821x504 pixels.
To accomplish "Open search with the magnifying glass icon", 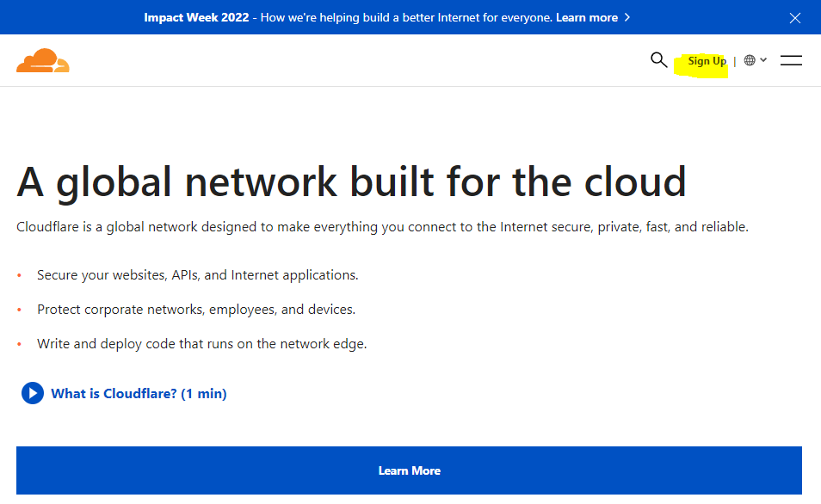I will (658, 60).
